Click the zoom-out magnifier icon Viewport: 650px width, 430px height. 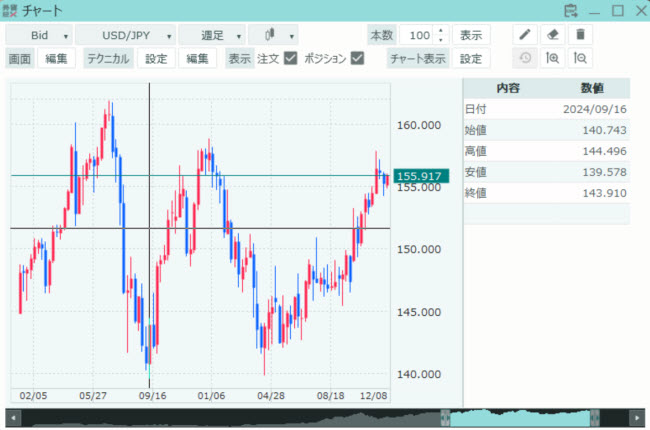580,59
